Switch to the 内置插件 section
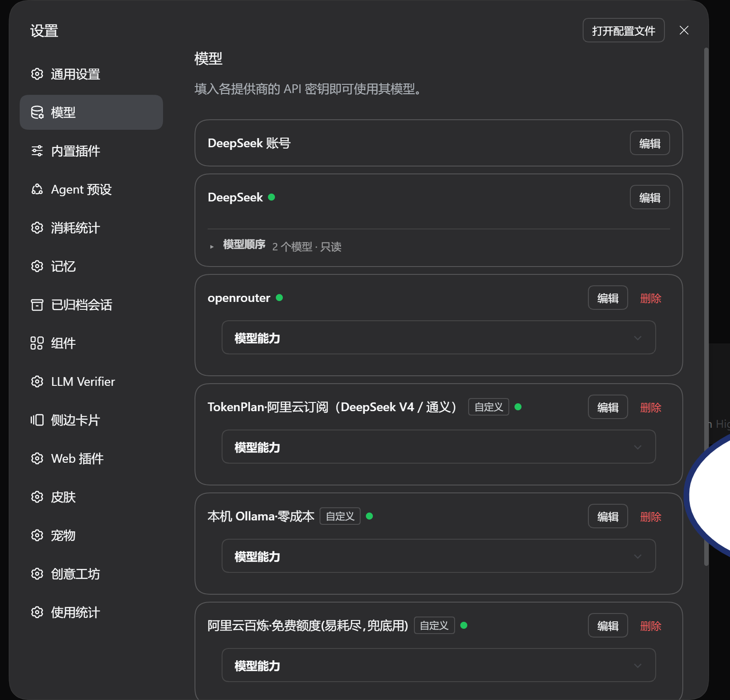 point(91,151)
